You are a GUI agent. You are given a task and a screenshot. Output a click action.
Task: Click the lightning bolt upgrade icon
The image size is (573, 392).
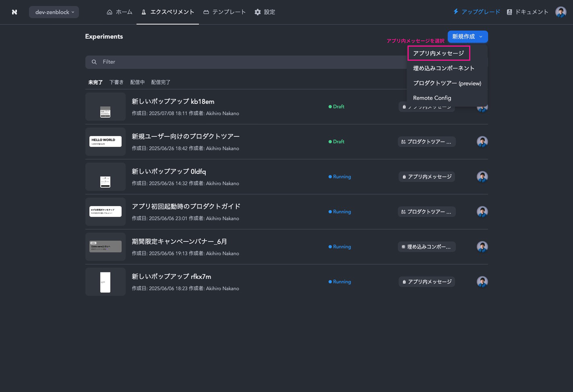tap(456, 12)
